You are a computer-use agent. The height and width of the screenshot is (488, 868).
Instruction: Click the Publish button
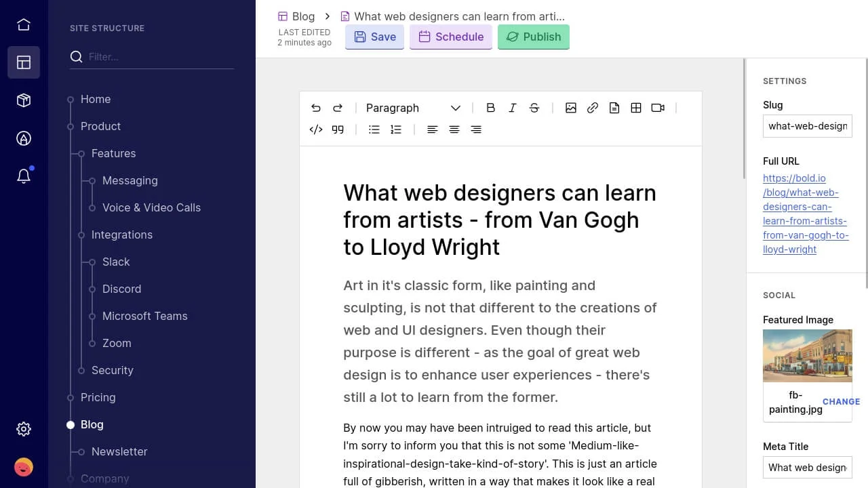point(534,37)
